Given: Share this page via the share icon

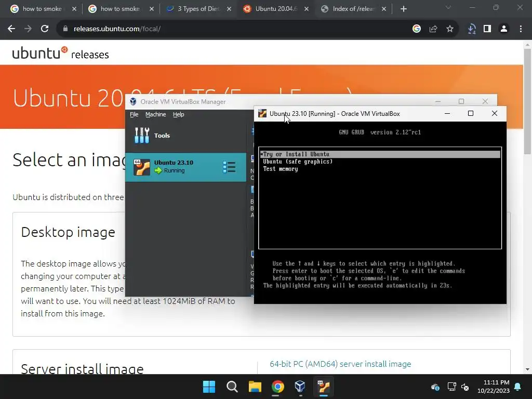Looking at the screenshot, I should pyautogui.click(x=433, y=29).
